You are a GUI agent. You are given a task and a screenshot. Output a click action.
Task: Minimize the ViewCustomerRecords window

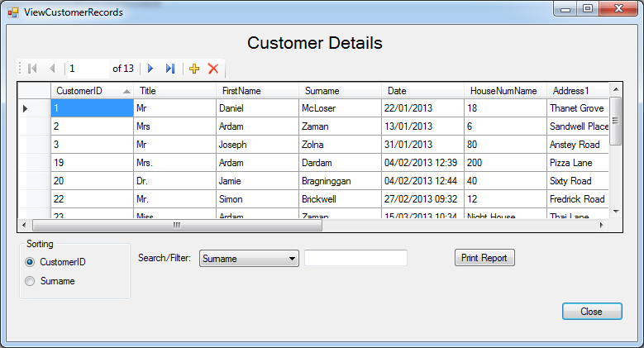tap(565, 9)
